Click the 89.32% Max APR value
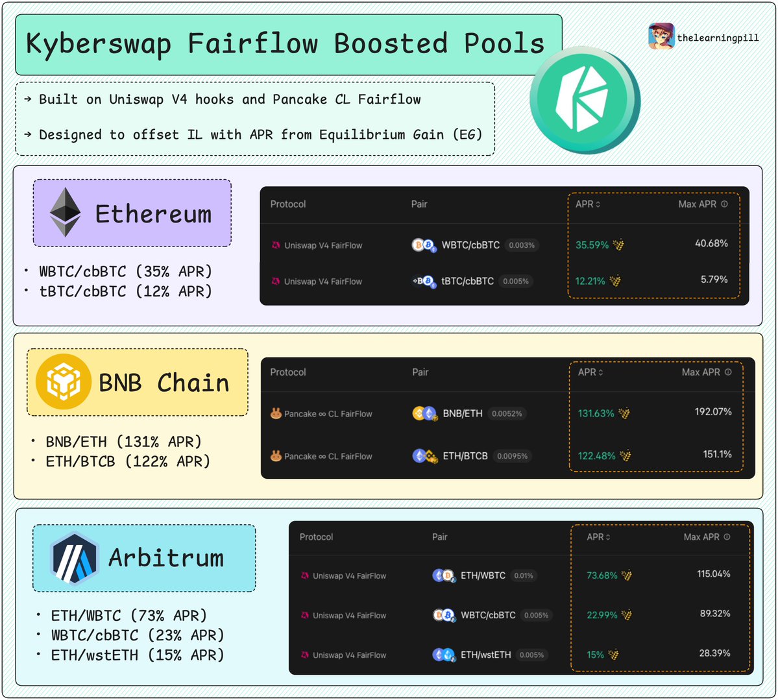 click(715, 613)
